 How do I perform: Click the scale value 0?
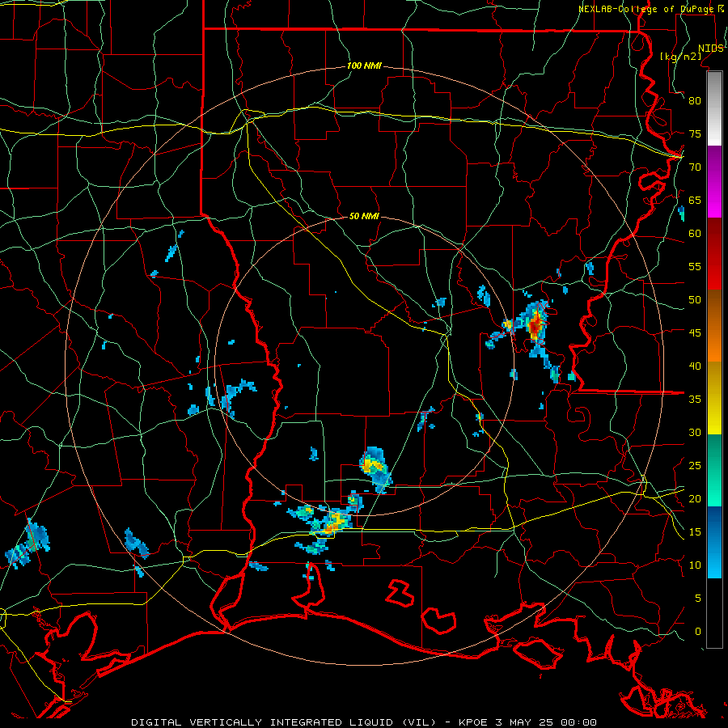pyautogui.click(x=698, y=632)
